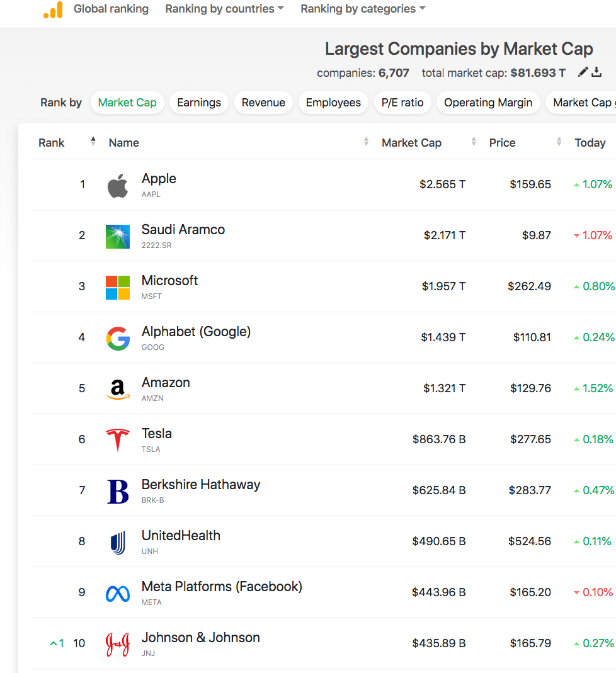This screenshot has height=673, width=616.
Task: Select the Market Cap rank-by pill
Action: pos(127,103)
